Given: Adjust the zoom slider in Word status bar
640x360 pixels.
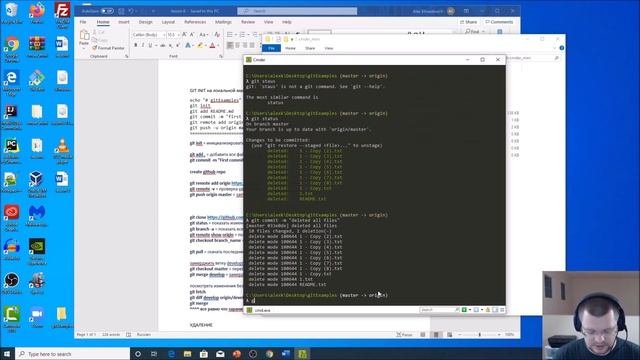Looking at the screenshot, I should point(480,335).
